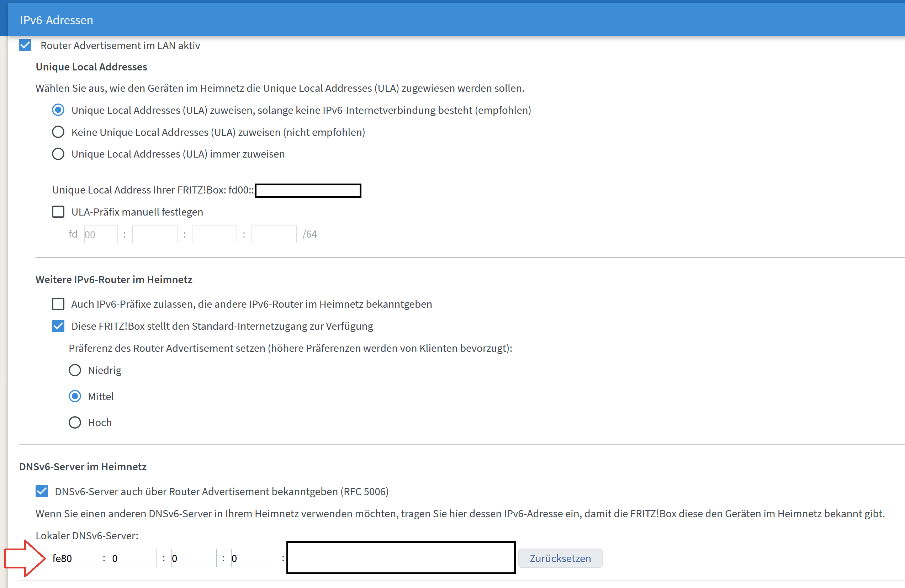Click the fd 00 prefix field
The width and height of the screenshot is (905, 588).
101,234
